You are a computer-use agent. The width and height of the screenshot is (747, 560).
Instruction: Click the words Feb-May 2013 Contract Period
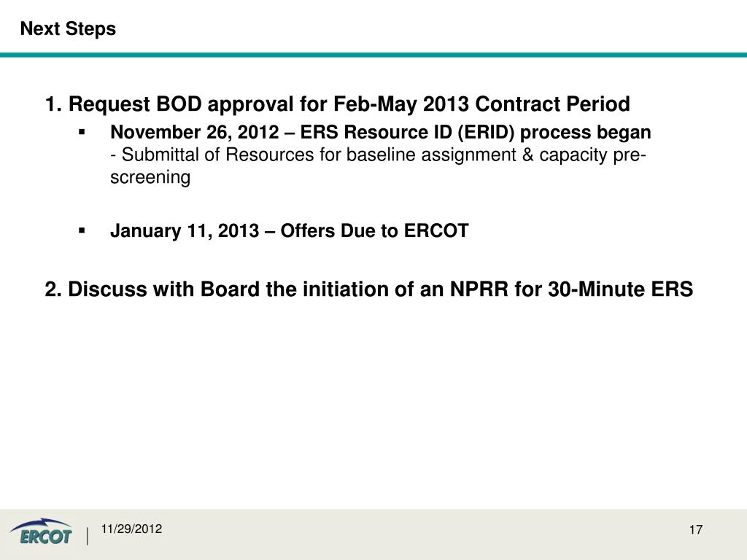click(481, 104)
